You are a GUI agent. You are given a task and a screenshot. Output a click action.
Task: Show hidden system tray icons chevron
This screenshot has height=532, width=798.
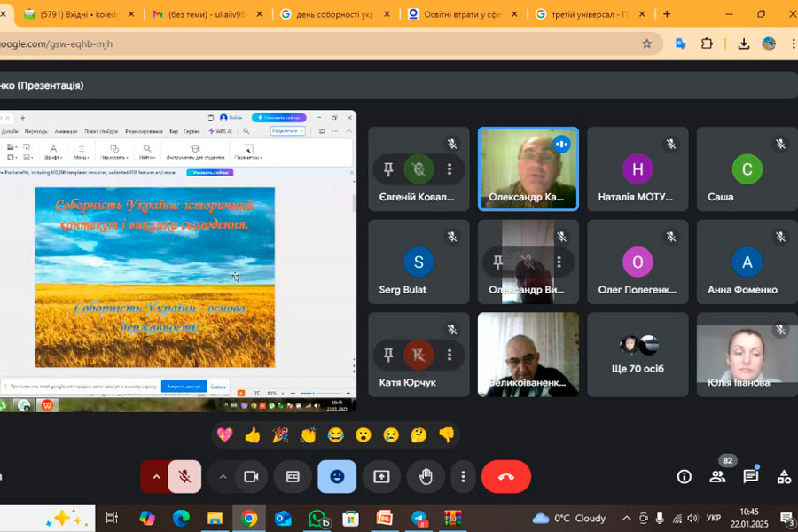(x=627, y=518)
